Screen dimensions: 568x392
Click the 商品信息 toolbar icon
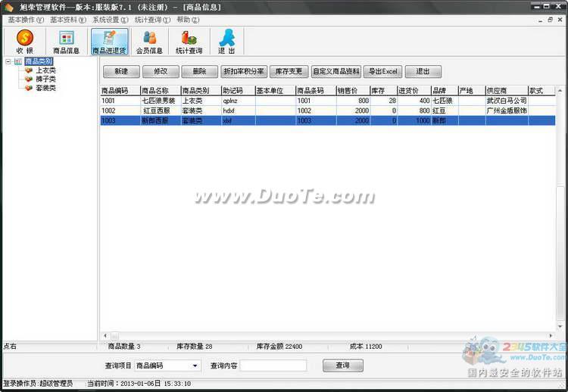click(66, 42)
